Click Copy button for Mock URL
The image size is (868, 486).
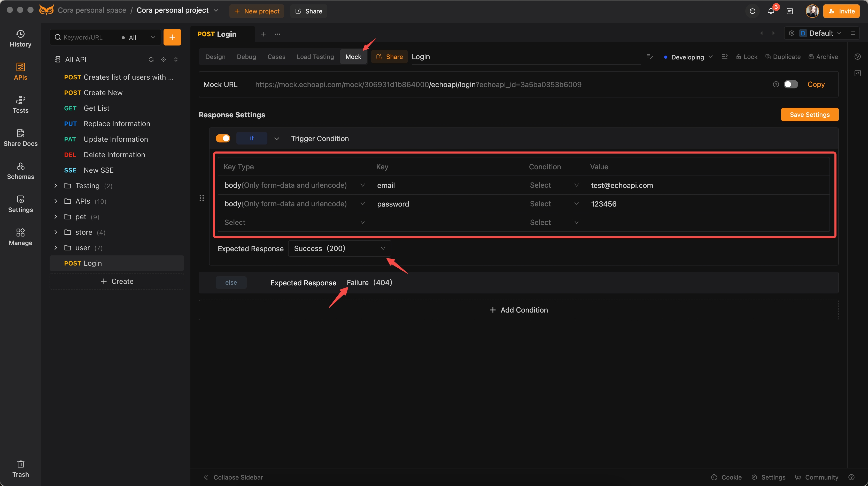(816, 84)
